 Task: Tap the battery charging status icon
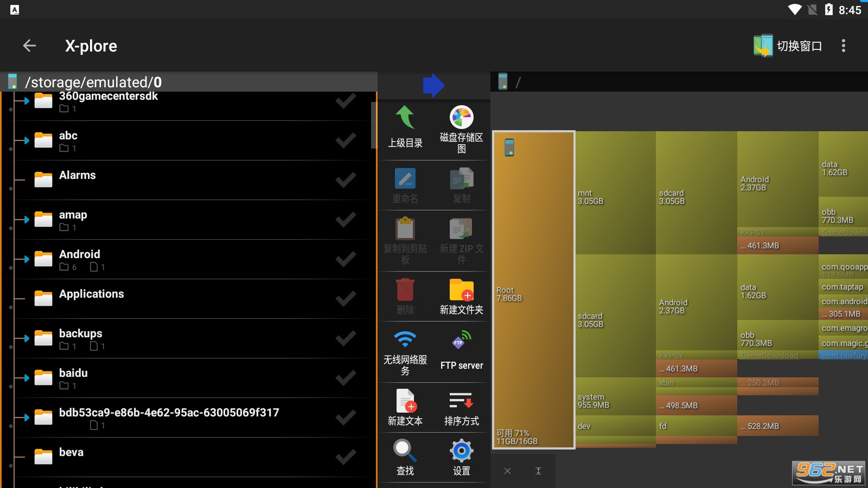828,10
